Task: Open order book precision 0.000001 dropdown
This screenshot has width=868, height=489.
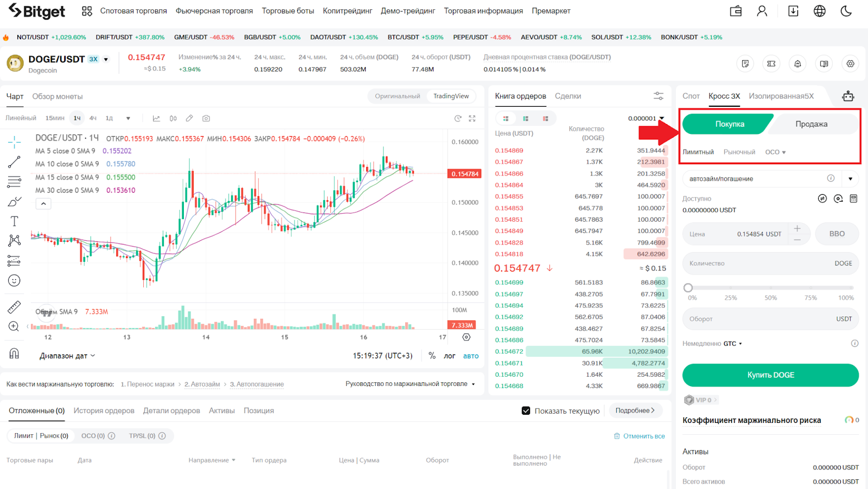Action: pyautogui.click(x=646, y=118)
